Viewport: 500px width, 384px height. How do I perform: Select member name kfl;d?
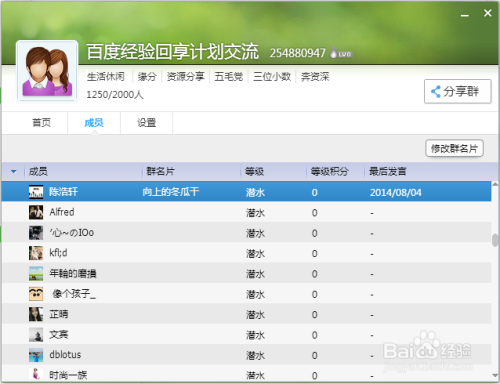58,253
